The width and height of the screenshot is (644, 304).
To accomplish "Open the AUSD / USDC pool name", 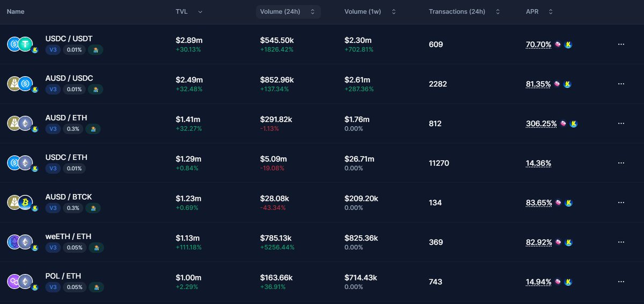I will point(69,78).
